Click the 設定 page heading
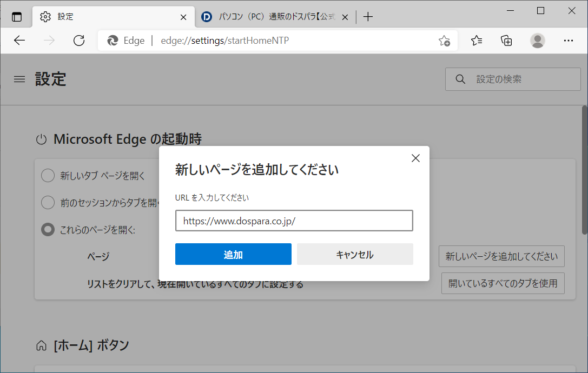 point(51,79)
